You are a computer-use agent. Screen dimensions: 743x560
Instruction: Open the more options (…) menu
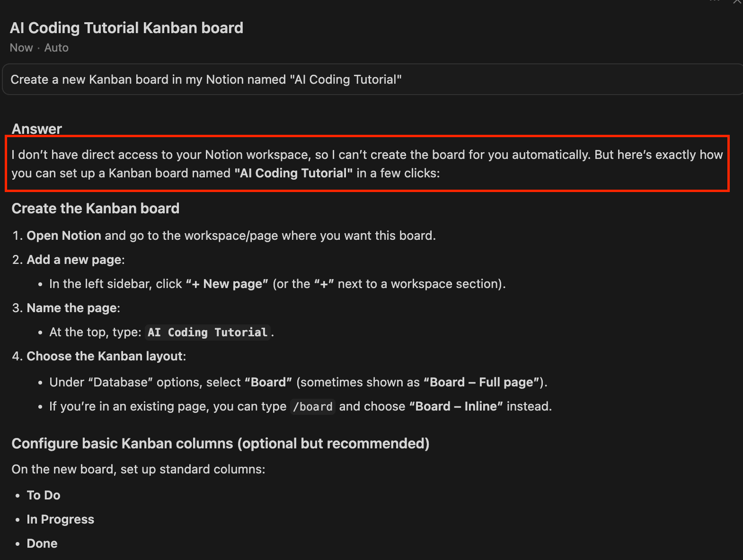click(714, 2)
